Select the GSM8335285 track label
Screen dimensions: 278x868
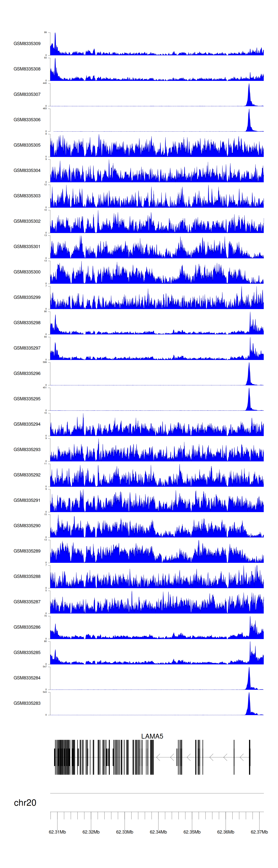pos(27,652)
